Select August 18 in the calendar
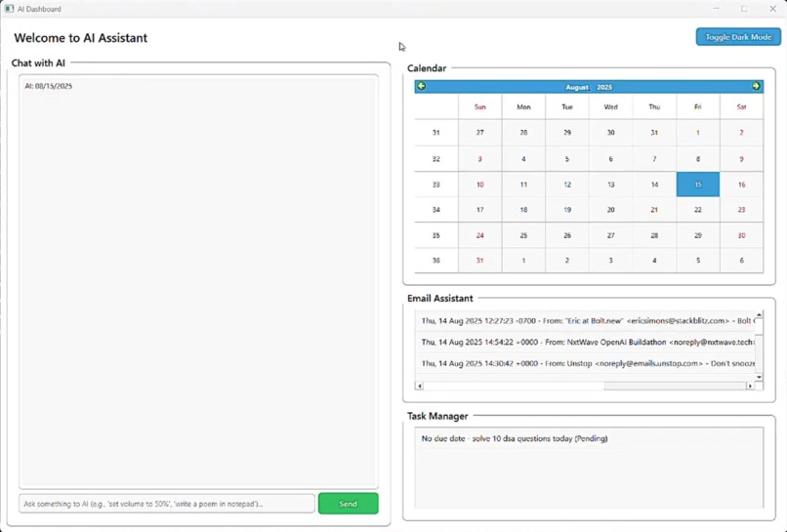Image resolution: width=787 pixels, height=532 pixels. click(x=523, y=209)
